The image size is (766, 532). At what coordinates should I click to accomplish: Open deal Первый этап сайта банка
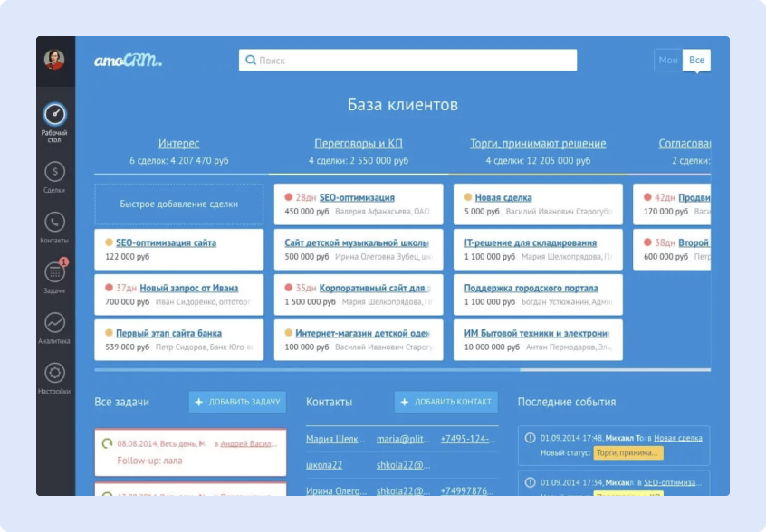pos(168,333)
